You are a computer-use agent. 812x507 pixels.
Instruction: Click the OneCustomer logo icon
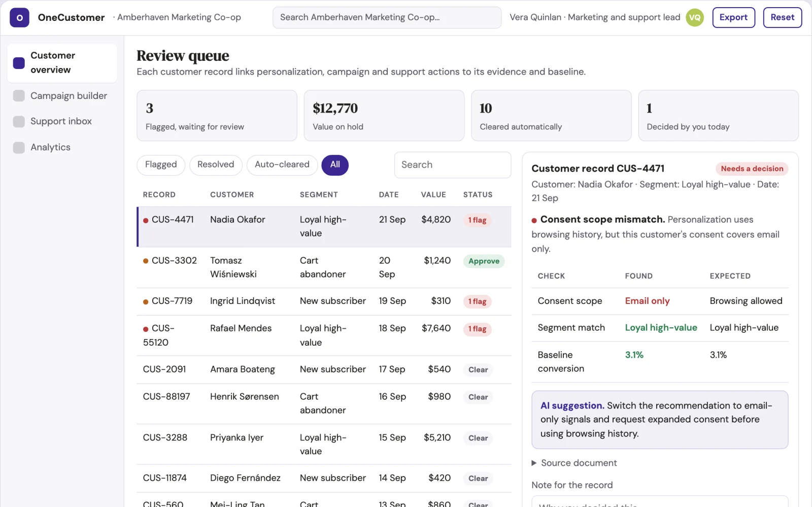tap(19, 18)
